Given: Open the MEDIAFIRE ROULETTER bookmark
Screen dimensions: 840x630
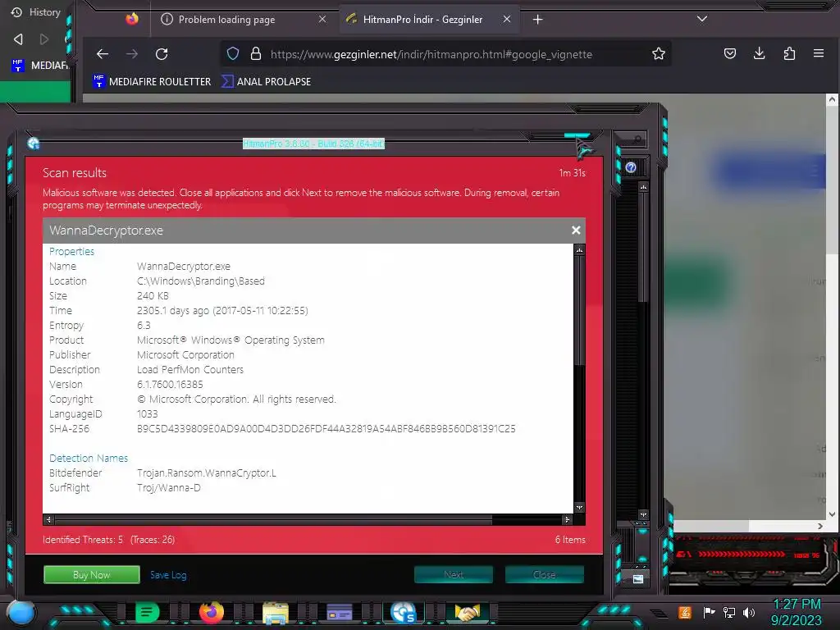Looking at the screenshot, I should 152,81.
